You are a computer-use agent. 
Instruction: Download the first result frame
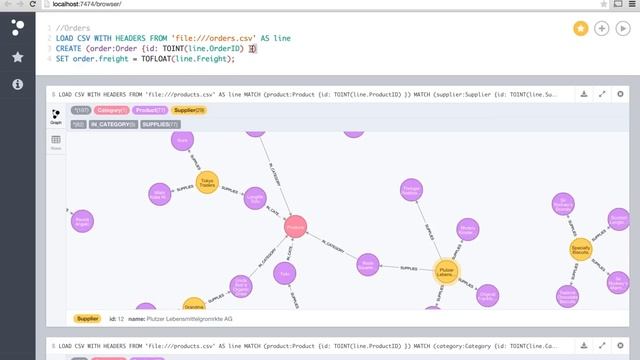[x=584, y=94]
